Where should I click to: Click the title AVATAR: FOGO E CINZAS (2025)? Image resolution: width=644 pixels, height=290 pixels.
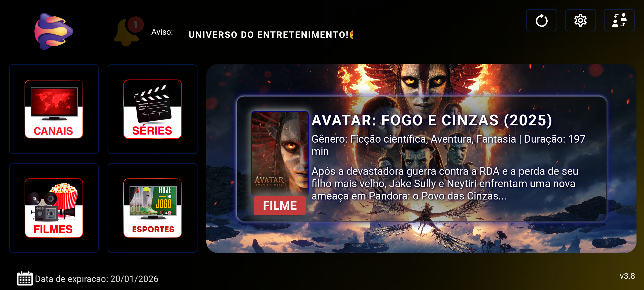tap(432, 120)
